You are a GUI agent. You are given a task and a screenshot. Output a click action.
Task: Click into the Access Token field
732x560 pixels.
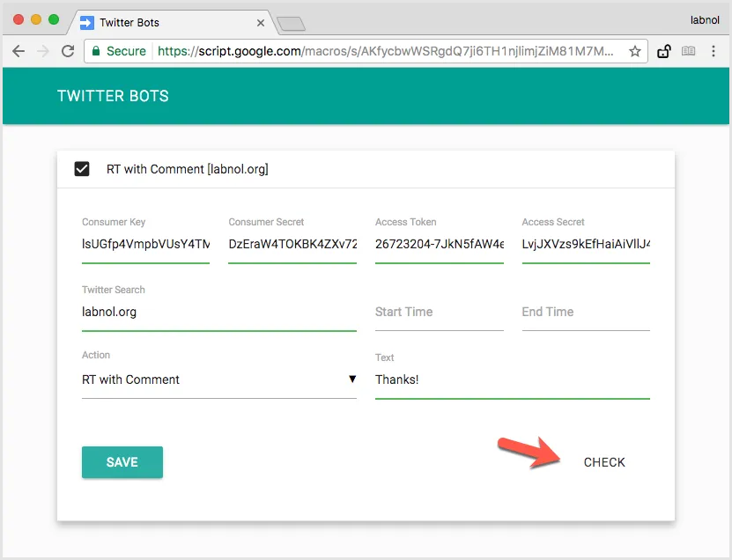439,244
